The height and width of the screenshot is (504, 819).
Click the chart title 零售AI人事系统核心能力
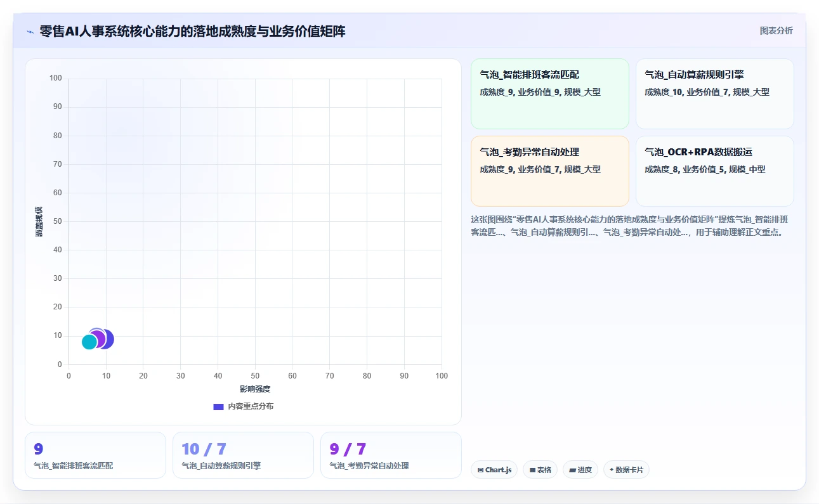(x=192, y=31)
